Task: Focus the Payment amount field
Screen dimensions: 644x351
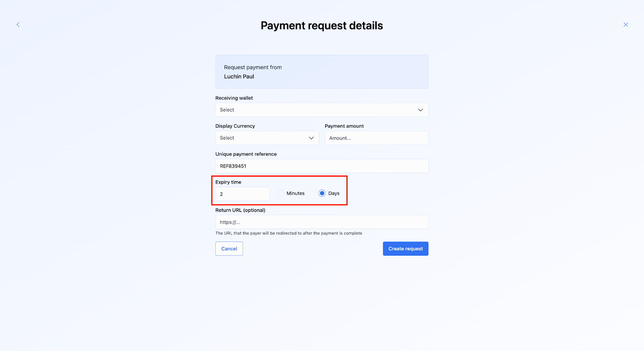Action: point(376,138)
